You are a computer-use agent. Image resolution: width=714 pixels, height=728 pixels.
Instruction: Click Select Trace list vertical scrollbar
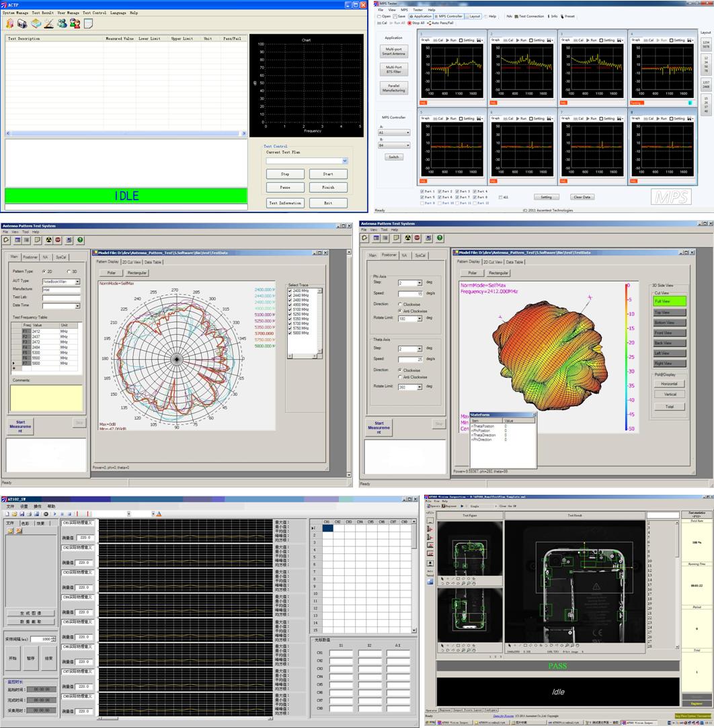(319, 321)
